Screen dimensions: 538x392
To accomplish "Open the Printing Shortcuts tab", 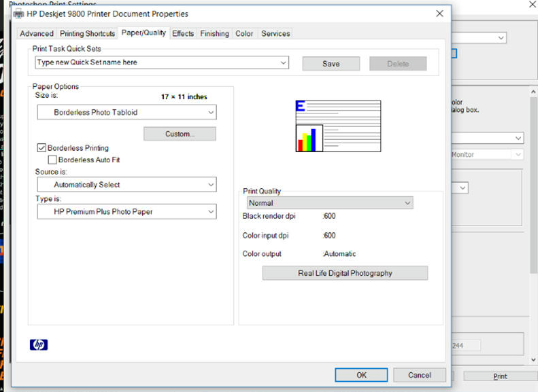I will click(x=87, y=34).
